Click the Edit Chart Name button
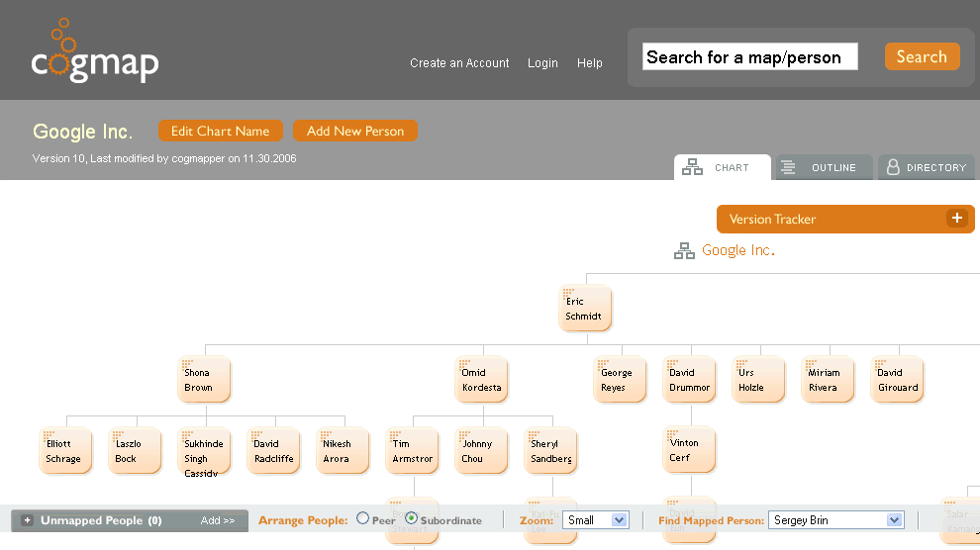 221,132
